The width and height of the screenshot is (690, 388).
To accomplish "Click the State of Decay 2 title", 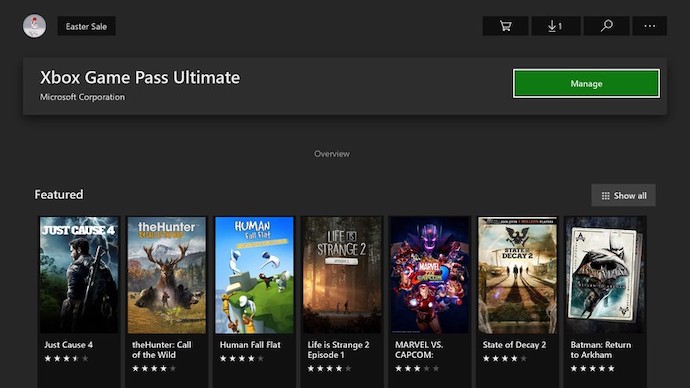I will (x=514, y=345).
